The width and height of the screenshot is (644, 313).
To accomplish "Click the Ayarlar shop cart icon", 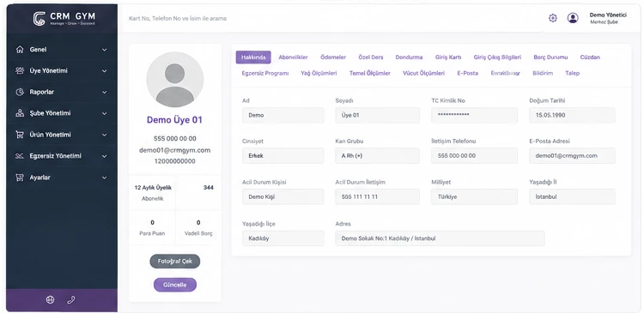I will pos(19,178).
